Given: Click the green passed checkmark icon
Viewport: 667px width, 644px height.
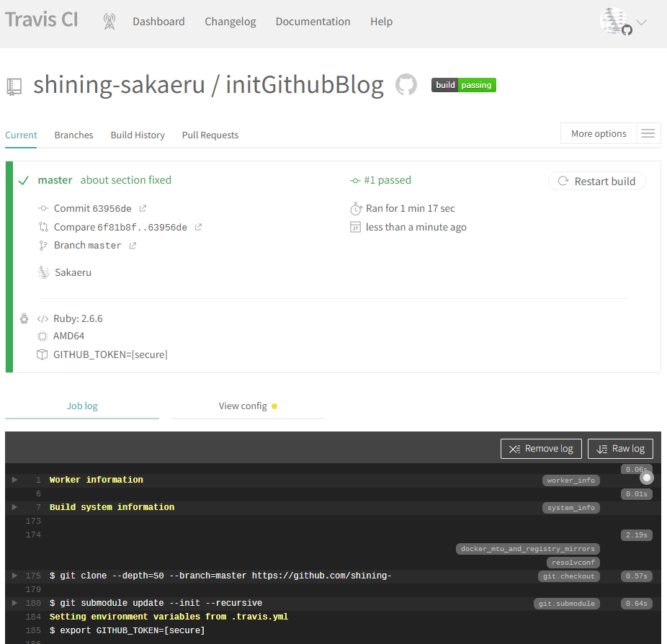Looking at the screenshot, I should coord(23,181).
